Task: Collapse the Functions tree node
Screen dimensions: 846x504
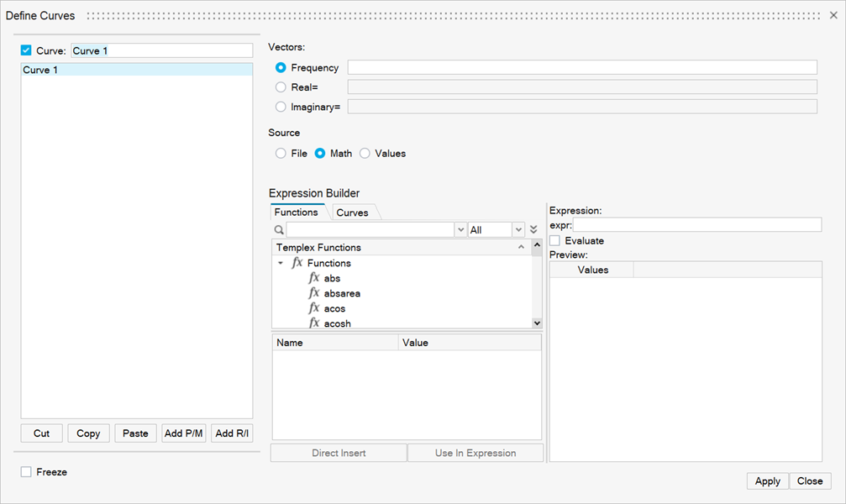Action: point(281,263)
